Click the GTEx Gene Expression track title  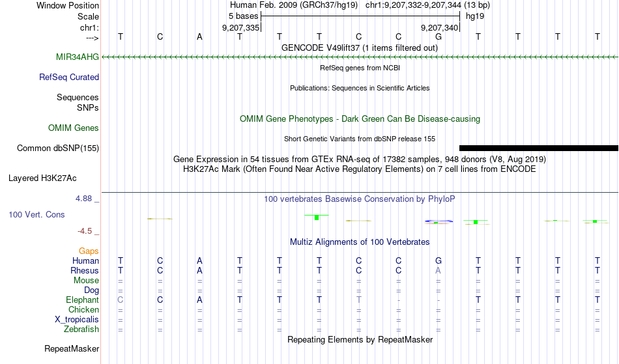360,159
